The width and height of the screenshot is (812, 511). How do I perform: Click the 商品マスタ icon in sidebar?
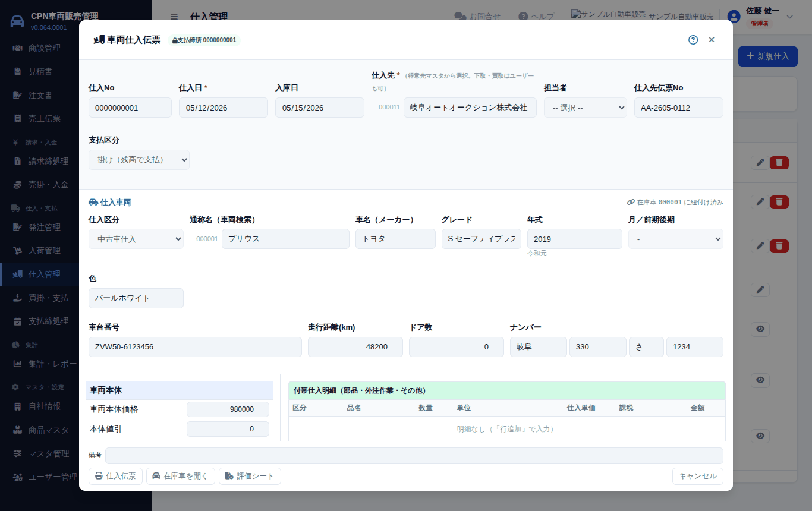[17, 430]
